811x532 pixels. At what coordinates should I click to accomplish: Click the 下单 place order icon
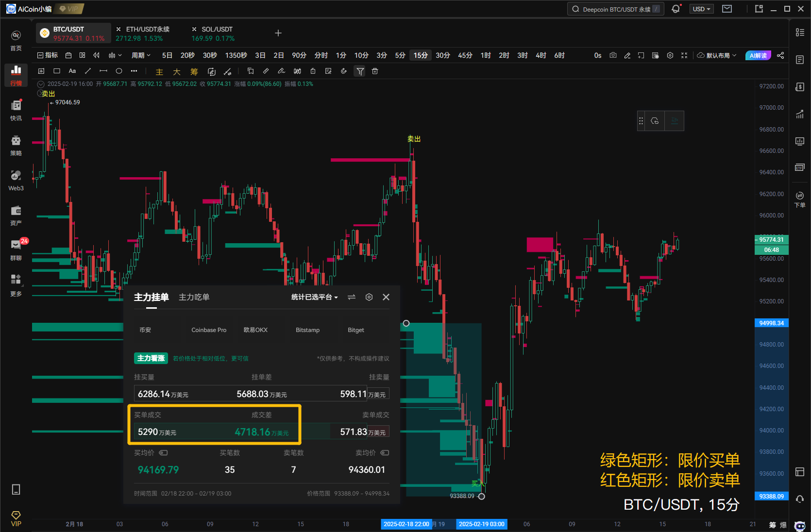tap(800, 199)
